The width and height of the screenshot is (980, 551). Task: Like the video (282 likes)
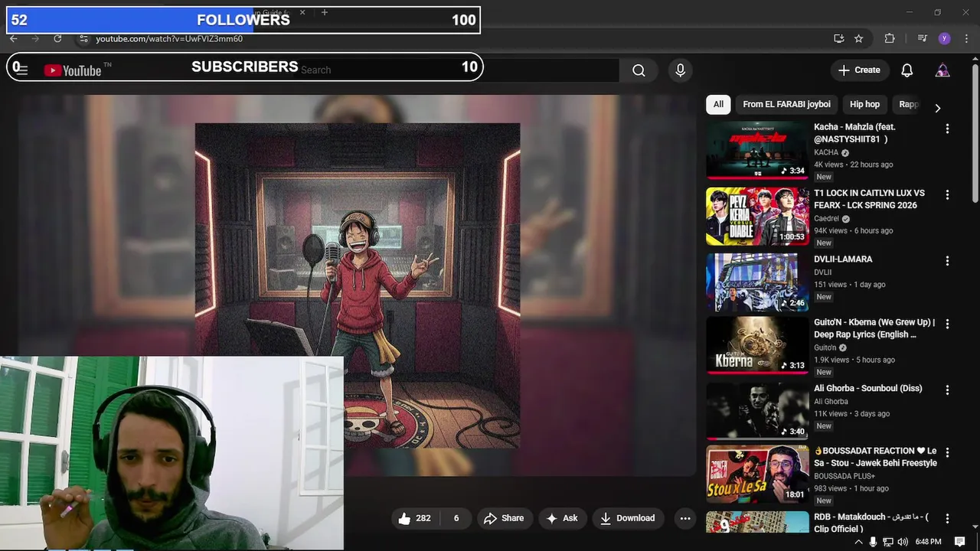414,518
